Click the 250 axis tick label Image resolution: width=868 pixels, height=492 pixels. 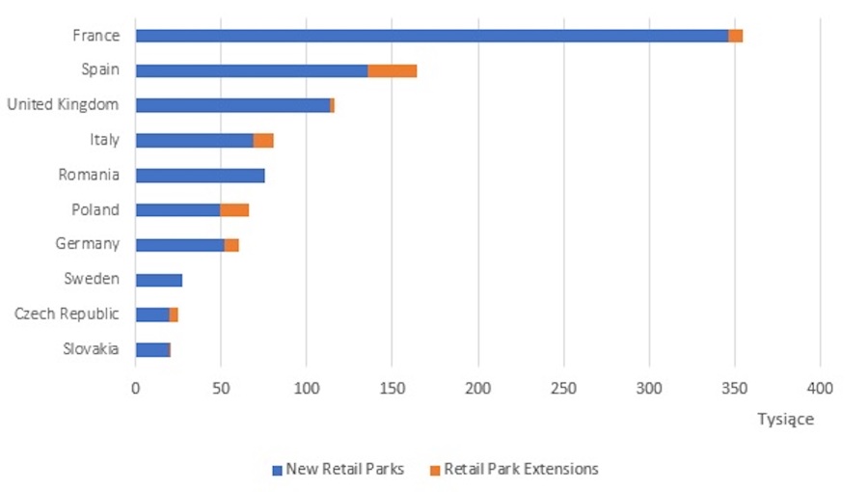tap(563, 388)
